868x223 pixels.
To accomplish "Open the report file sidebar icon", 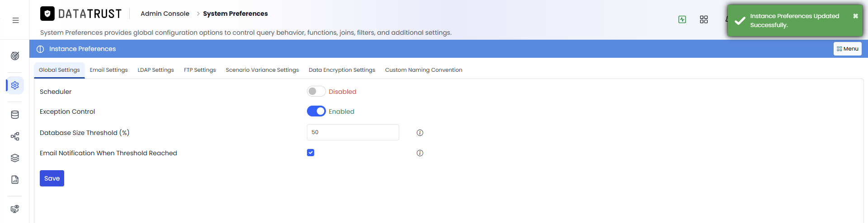I will tap(15, 180).
